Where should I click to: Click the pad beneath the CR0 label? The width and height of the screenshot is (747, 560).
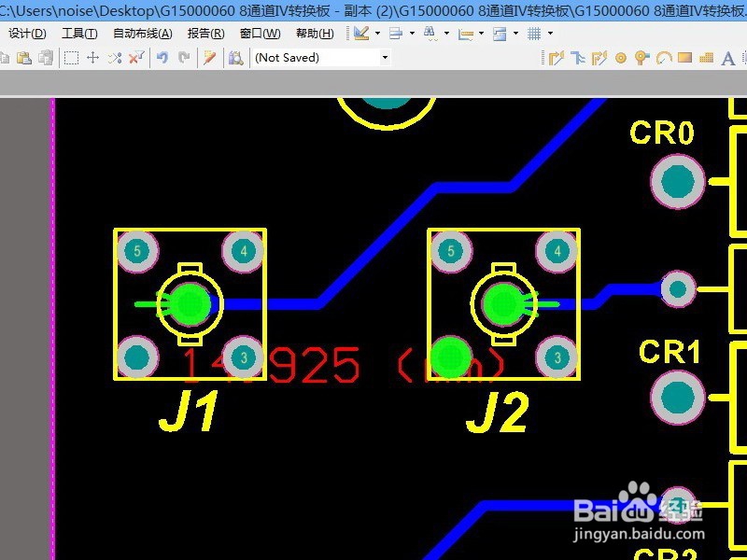[x=678, y=181]
